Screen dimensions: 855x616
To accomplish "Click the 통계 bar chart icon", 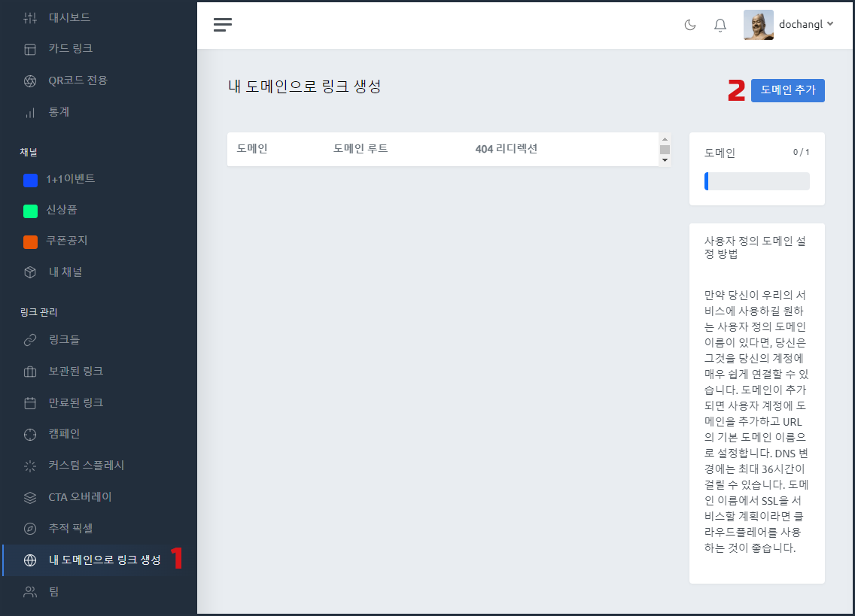I will tap(30, 113).
